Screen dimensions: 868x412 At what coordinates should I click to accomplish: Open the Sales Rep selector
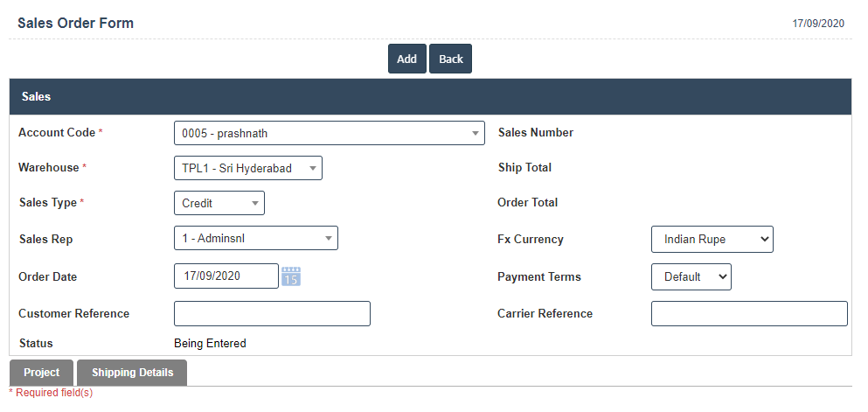[255, 238]
